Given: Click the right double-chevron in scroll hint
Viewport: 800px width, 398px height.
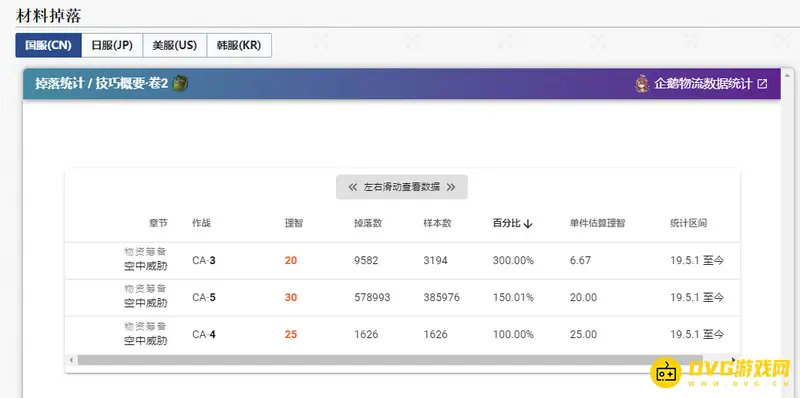Looking at the screenshot, I should (451, 187).
